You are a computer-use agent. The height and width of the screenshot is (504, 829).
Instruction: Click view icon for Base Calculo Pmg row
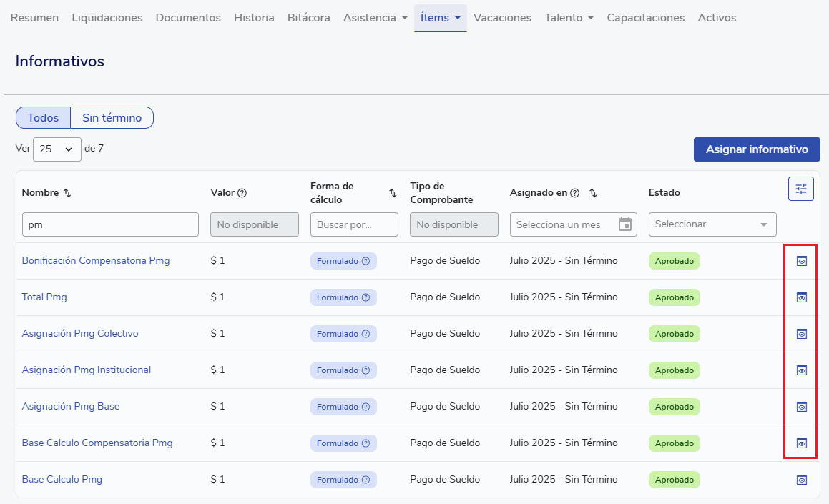click(x=801, y=480)
